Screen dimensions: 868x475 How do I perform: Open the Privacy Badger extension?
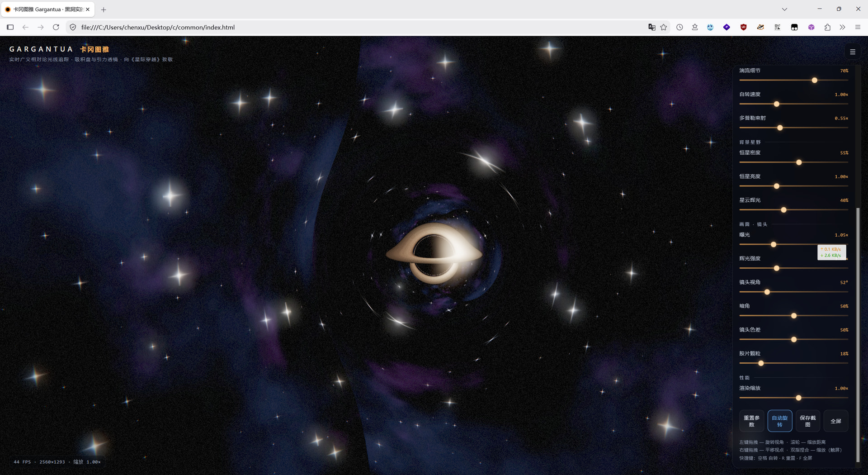pyautogui.click(x=760, y=27)
